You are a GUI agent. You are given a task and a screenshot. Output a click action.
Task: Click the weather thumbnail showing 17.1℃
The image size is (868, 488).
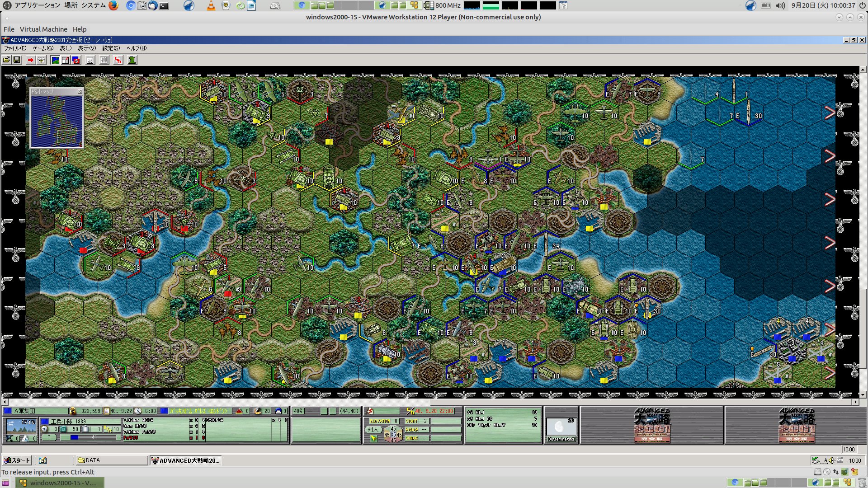(21, 426)
